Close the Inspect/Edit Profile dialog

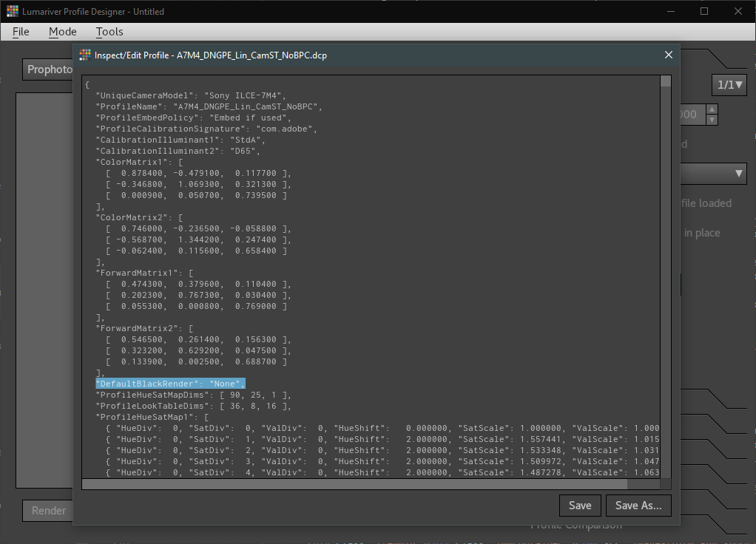(x=669, y=55)
